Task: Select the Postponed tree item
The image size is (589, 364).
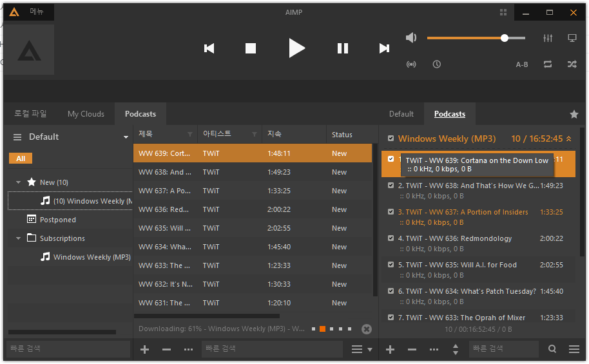Action: [58, 220]
